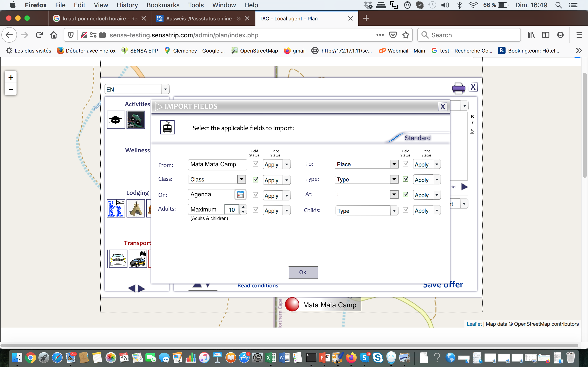Uncheck the Type field status checkbox

tap(406, 179)
